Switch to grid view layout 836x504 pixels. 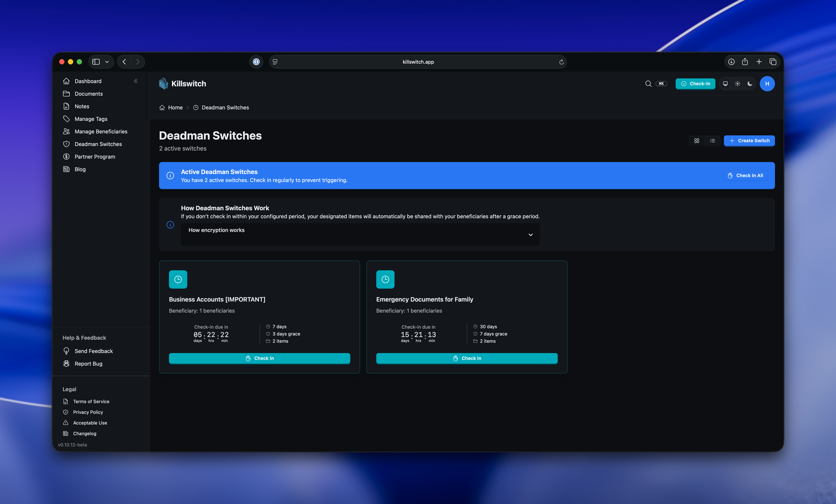coord(697,140)
